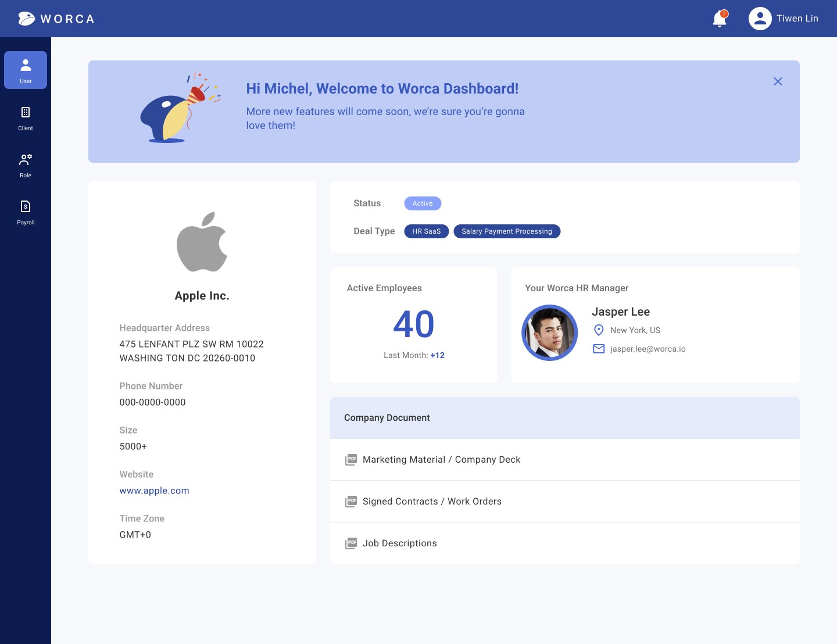Screen dimensions: 837x644
Task: Click the Jasper Lee manager name
Action: pos(621,312)
